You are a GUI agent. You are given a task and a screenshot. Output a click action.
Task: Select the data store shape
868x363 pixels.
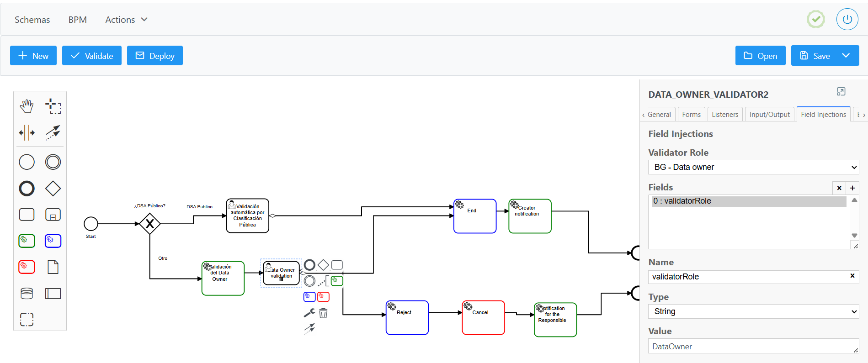tap(27, 293)
